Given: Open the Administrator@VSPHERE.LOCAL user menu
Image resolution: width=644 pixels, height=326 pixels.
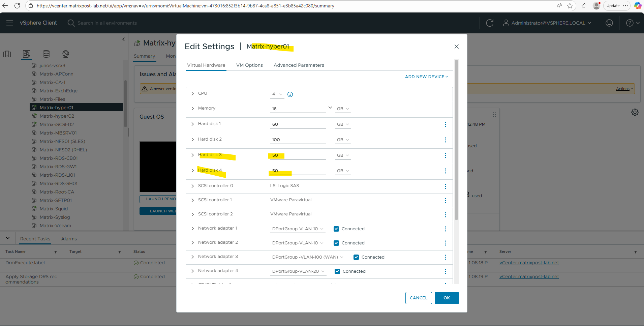Looking at the screenshot, I should (x=547, y=23).
